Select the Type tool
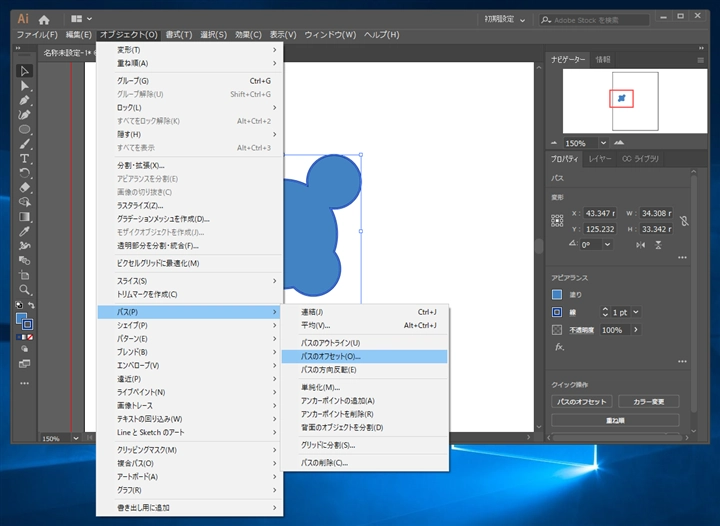Image resolution: width=720 pixels, height=526 pixels. (x=24, y=159)
